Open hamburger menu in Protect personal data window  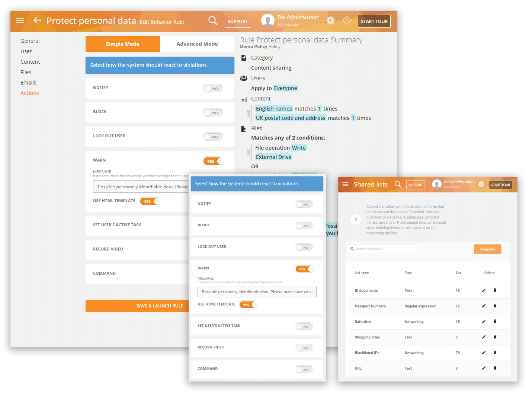point(20,20)
